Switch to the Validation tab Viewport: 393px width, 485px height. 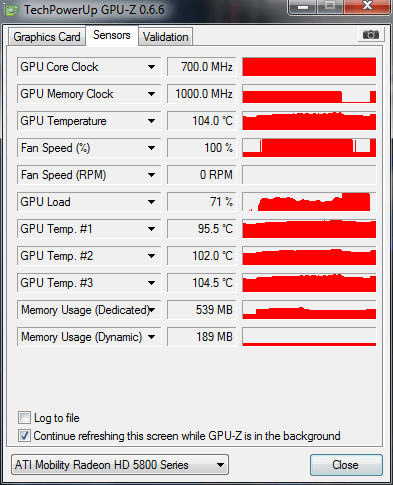[x=166, y=37]
